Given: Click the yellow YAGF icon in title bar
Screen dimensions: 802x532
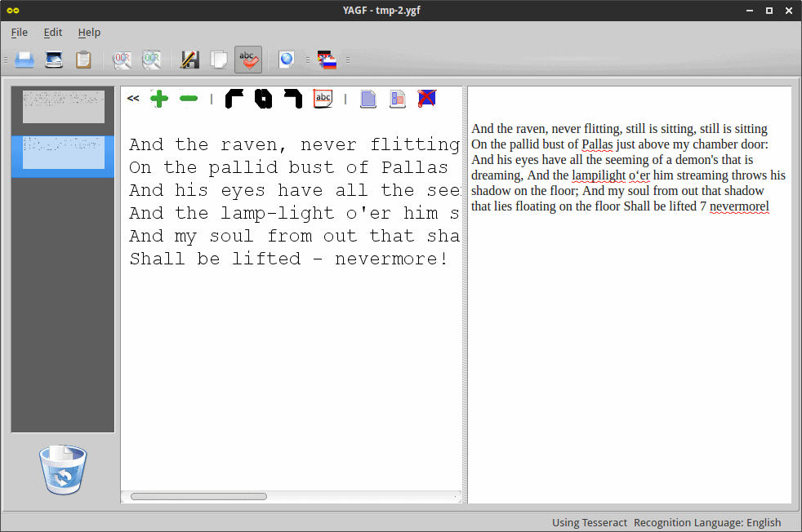Looking at the screenshot, I should pyautogui.click(x=13, y=11).
